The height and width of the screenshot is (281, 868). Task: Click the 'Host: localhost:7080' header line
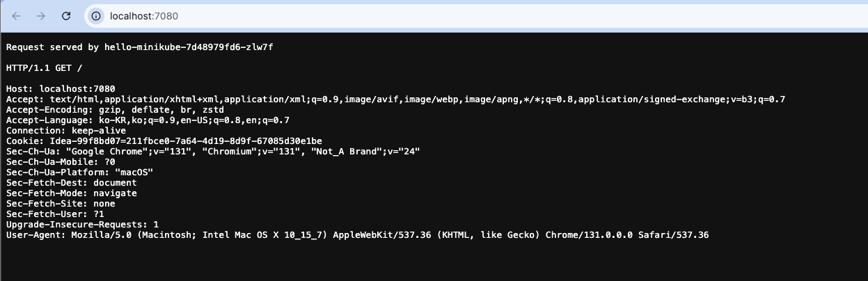click(x=61, y=89)
